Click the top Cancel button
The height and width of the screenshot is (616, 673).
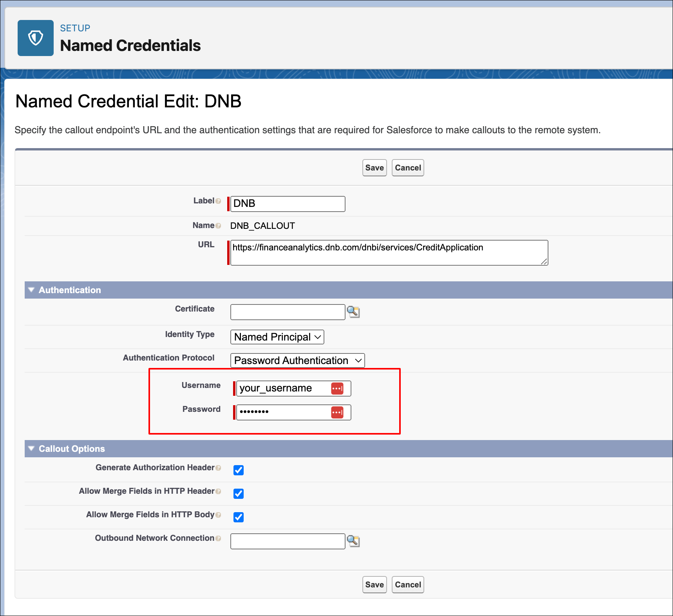tap(408, 168)
